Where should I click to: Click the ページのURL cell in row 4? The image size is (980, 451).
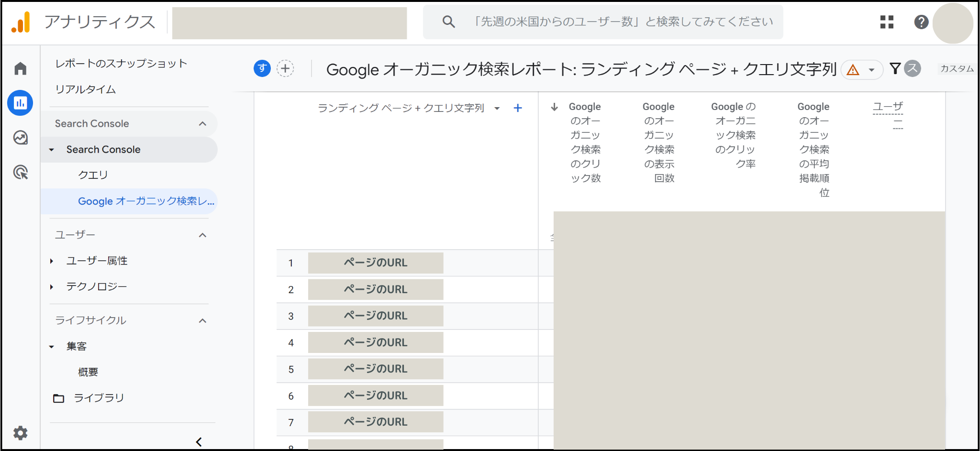click(x=376, y=342)
